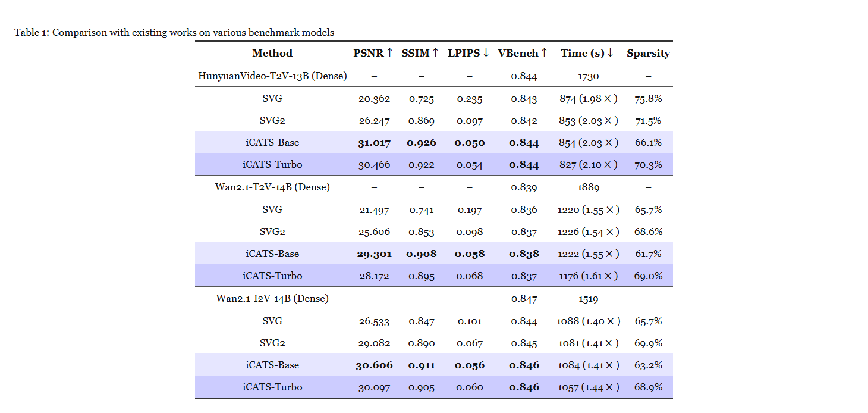Click the bold PSNR value 29.301
Image resolution: width=868 pixels, height=413 pixels.
375,254
